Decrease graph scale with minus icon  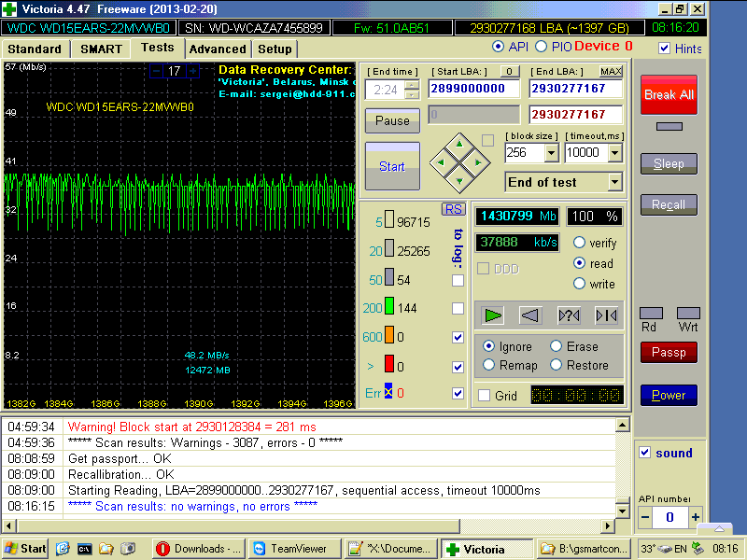[156, 71]
